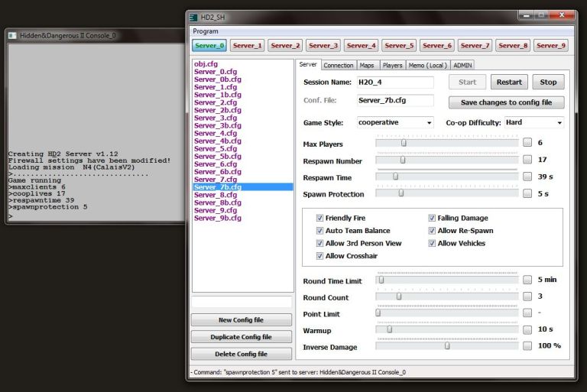Viewport: 587px width, 392px height.
Task: Click the Inverse Damage slider handle
Action: [x=447, y=345]
